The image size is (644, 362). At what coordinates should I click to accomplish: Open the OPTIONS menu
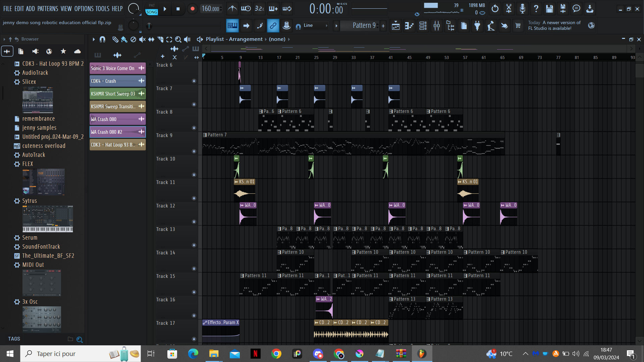click(84, 9)
